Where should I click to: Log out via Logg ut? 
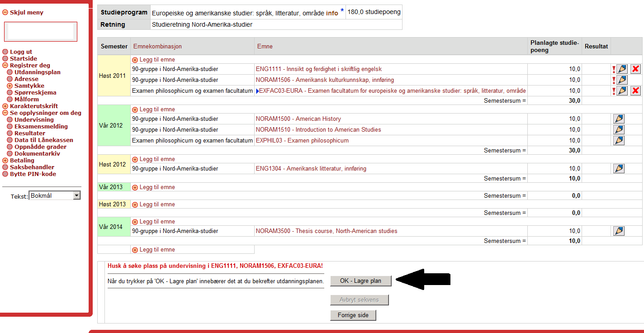21,52
